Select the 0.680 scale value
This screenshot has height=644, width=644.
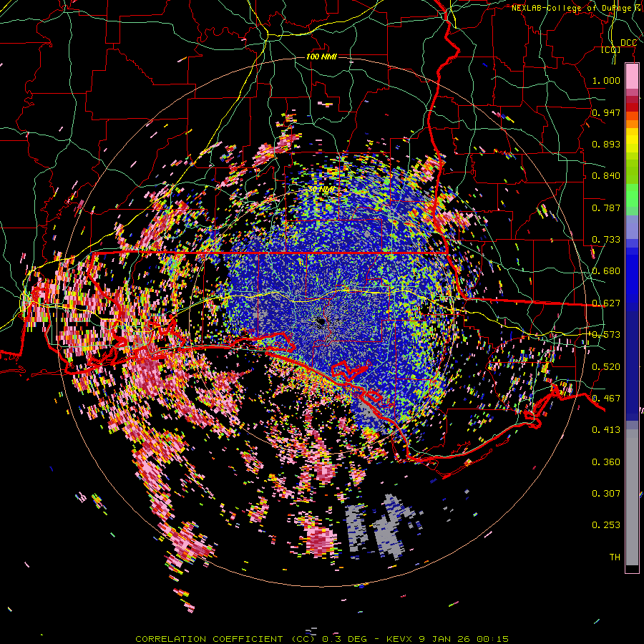[606, 271]
